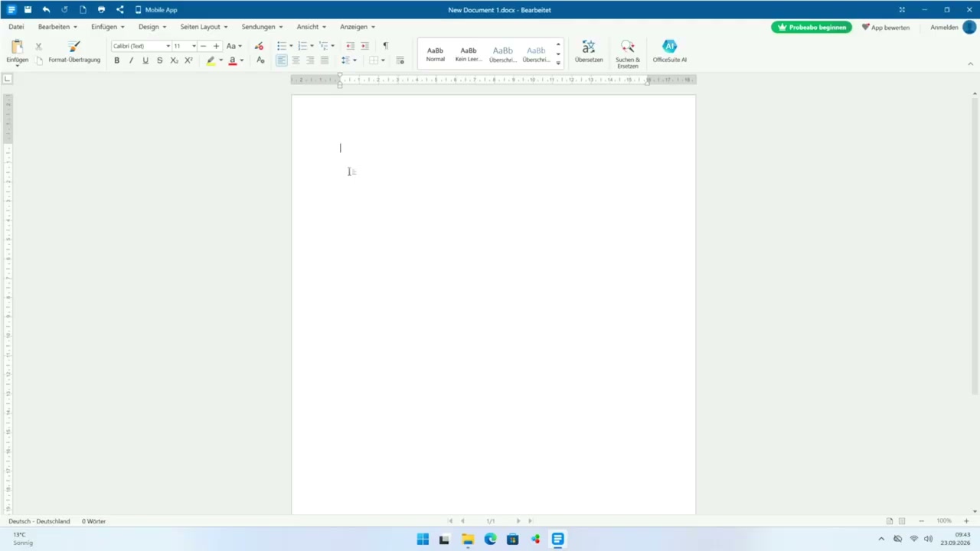Cut the selection with the scissors icon

coord(38,47)
